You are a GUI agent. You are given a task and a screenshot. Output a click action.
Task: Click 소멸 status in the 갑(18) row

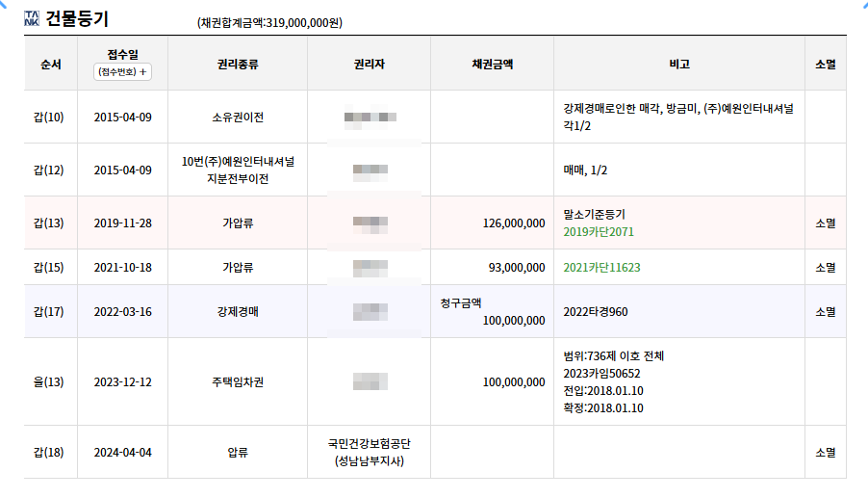[826, 452]
